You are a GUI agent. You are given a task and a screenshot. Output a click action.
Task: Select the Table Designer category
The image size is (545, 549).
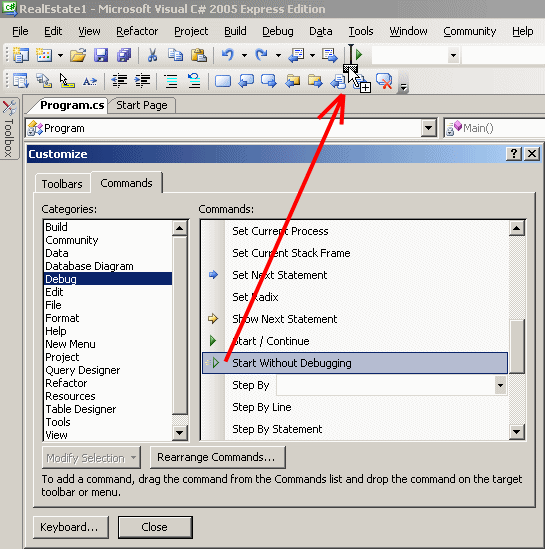coord(108,409)
